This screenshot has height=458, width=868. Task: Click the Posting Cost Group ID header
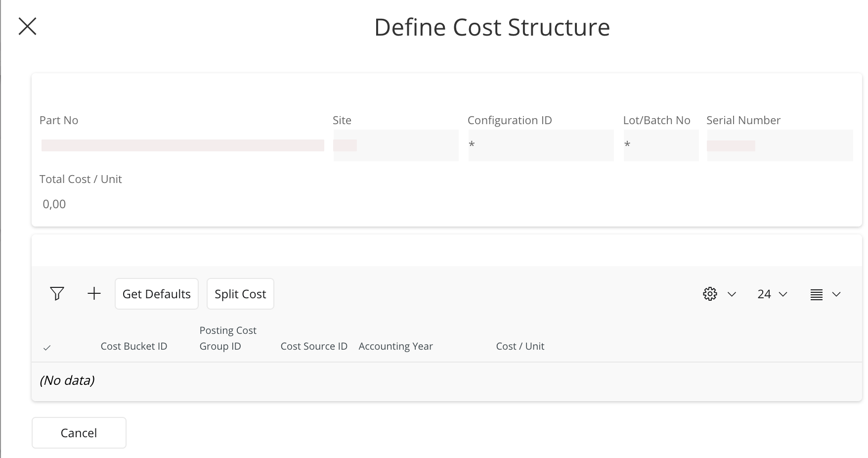[x=228, y=338]
